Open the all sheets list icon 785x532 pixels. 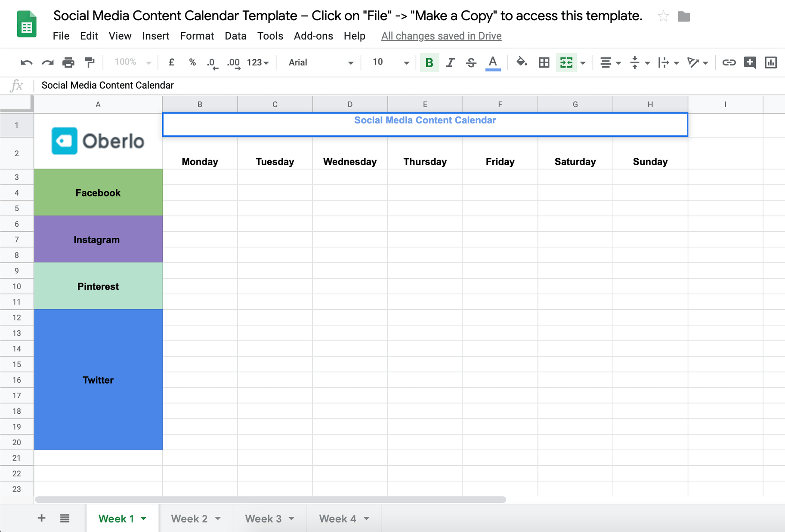tap(65, 518)
